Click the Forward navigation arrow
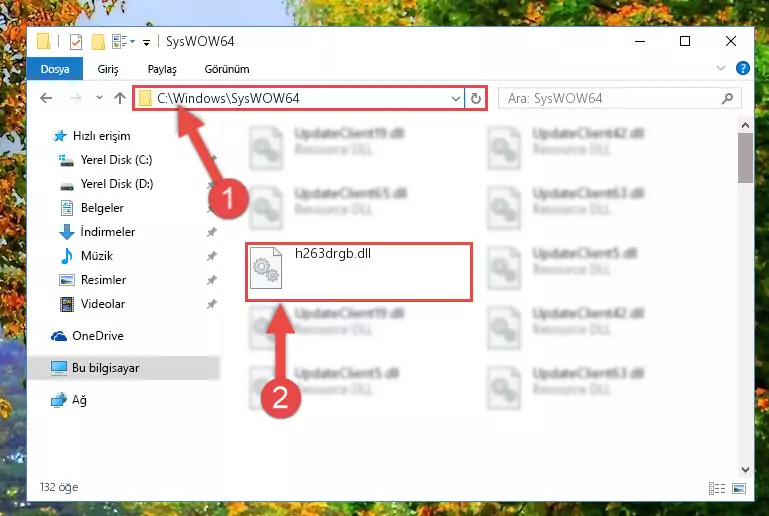This screenshot has height=516, width=769. tap(76, 98)
